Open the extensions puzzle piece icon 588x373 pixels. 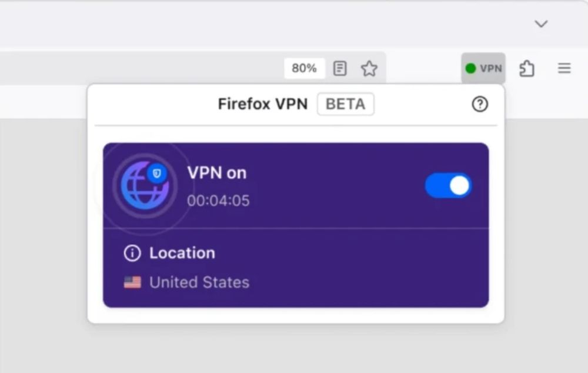(527, 68)
